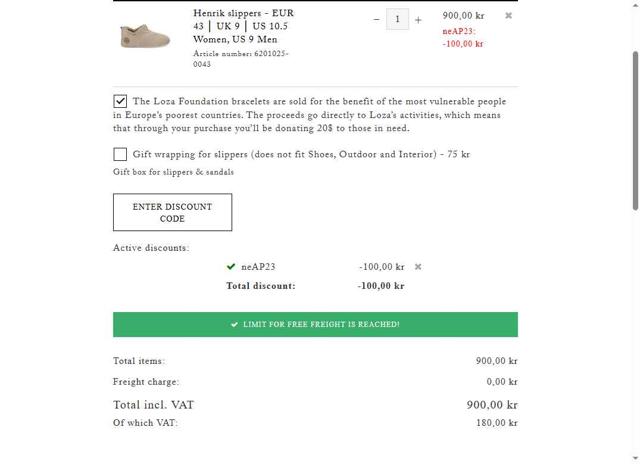Focus the quantity input field

pyautogui.click(x=397, y=19)
